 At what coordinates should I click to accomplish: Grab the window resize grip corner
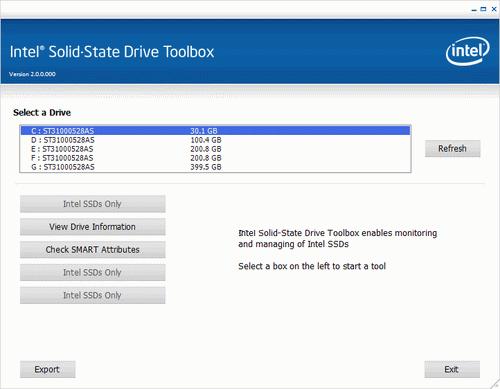point(495,385)
